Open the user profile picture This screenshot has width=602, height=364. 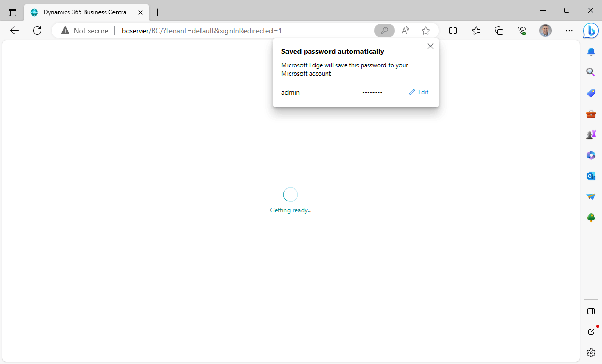point(545,31)
